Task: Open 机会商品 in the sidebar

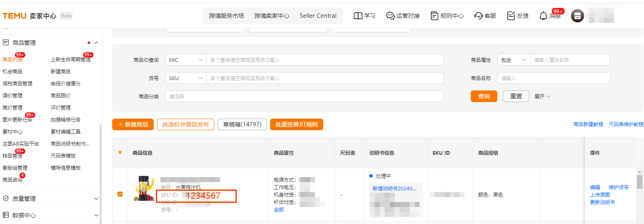Action: (12, 72)
